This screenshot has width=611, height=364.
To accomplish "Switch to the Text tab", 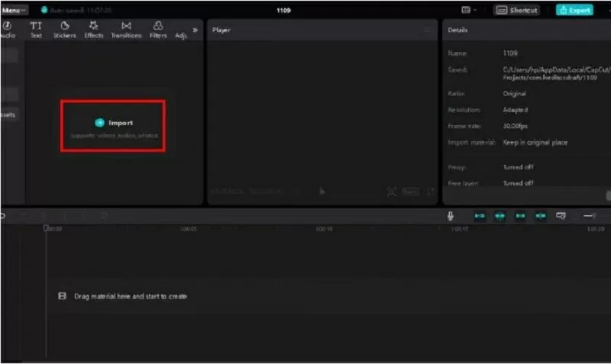I will 36,30.
